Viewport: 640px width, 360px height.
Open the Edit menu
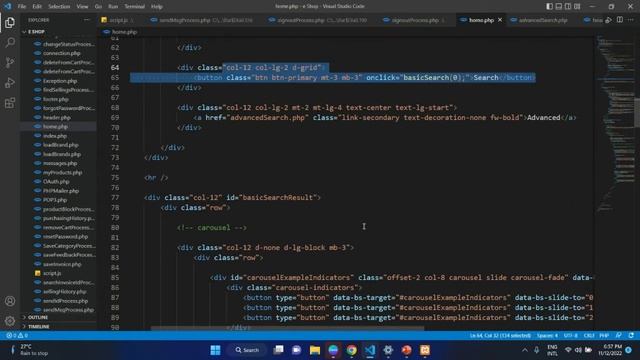coord(37,7)
